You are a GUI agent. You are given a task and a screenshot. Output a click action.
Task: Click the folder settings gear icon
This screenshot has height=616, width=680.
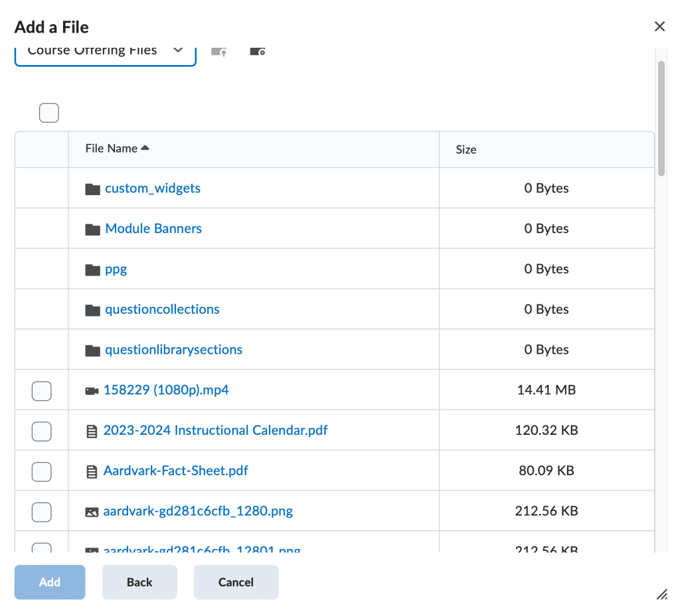coord(258,52)
